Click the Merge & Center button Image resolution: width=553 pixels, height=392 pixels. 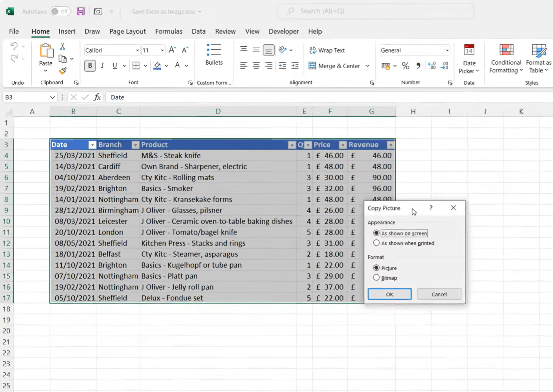coord(335,66)
